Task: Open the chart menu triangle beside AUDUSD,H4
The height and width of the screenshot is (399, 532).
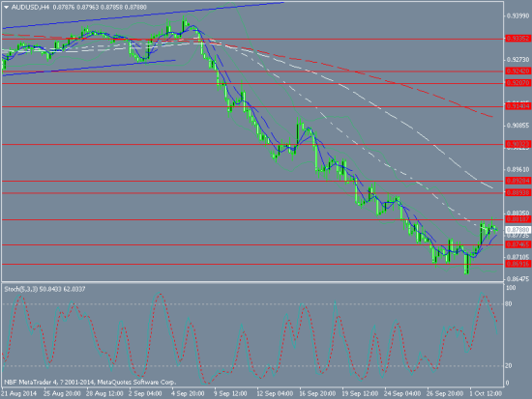Action: click(x=6, y=7)
